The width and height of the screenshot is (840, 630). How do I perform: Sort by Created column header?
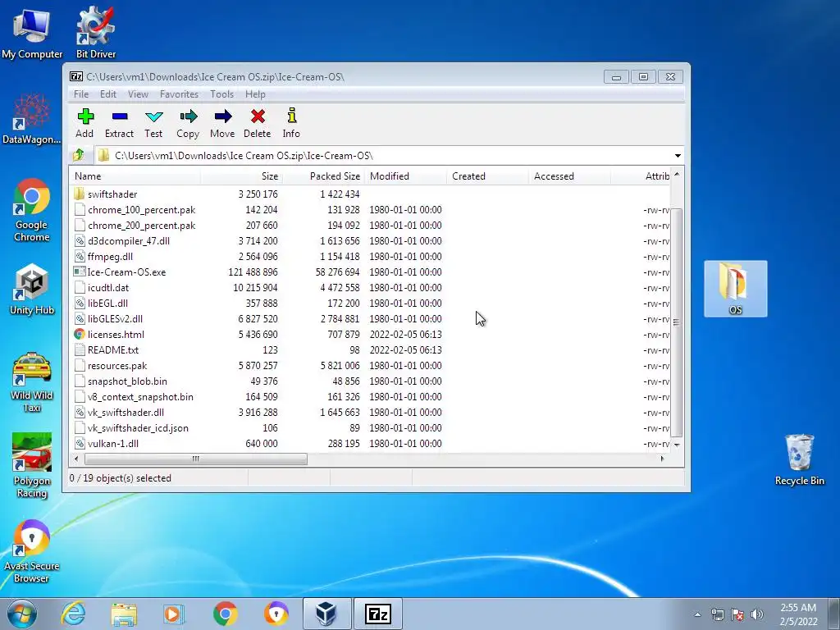[487, 176]
